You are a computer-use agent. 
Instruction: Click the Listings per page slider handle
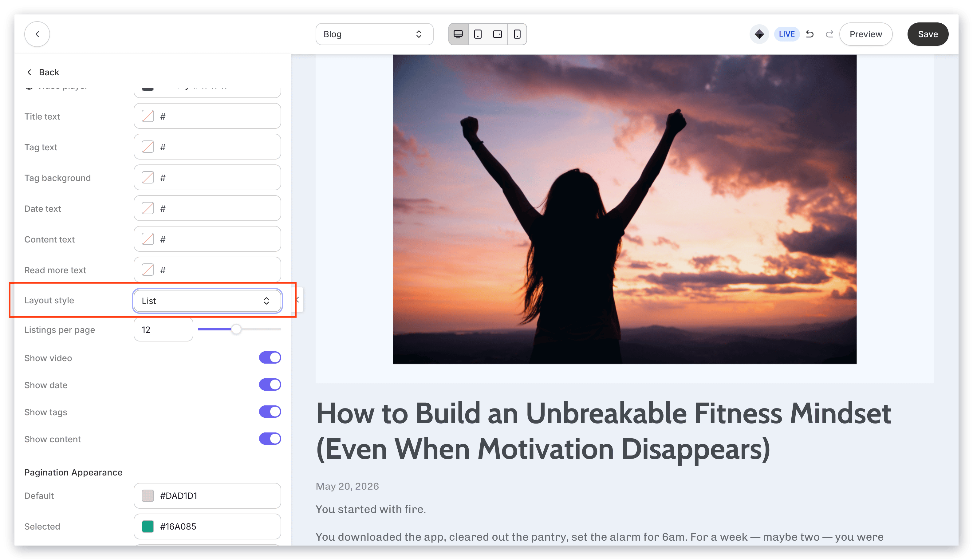(236, 329)
